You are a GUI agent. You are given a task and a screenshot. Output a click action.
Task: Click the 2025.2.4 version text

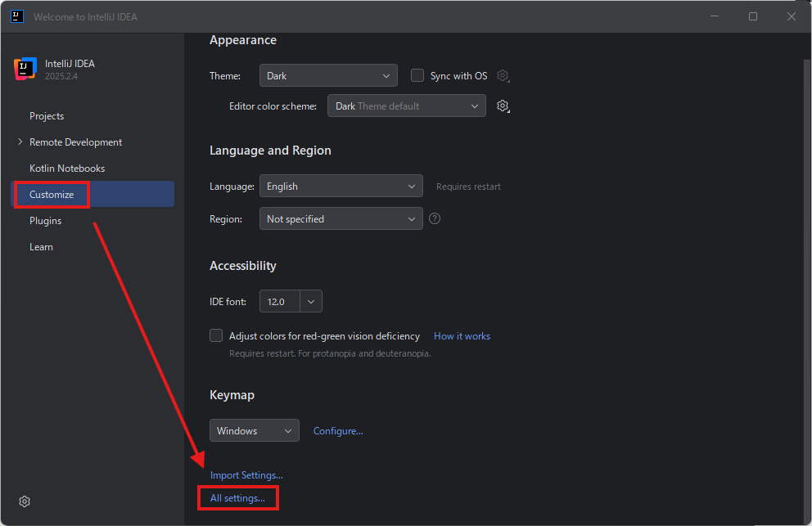(x=61, y=76)
